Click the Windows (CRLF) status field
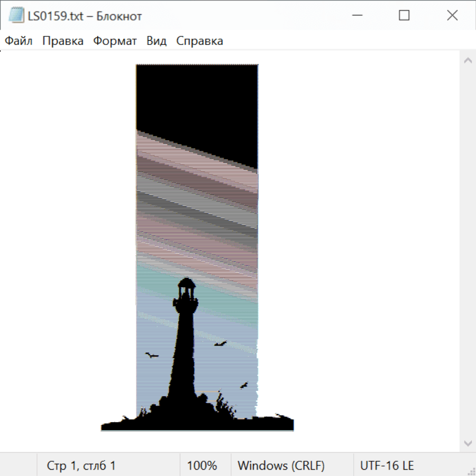Image resolution: width=476 pixels, height=476 pixels. tap(281, 465)
